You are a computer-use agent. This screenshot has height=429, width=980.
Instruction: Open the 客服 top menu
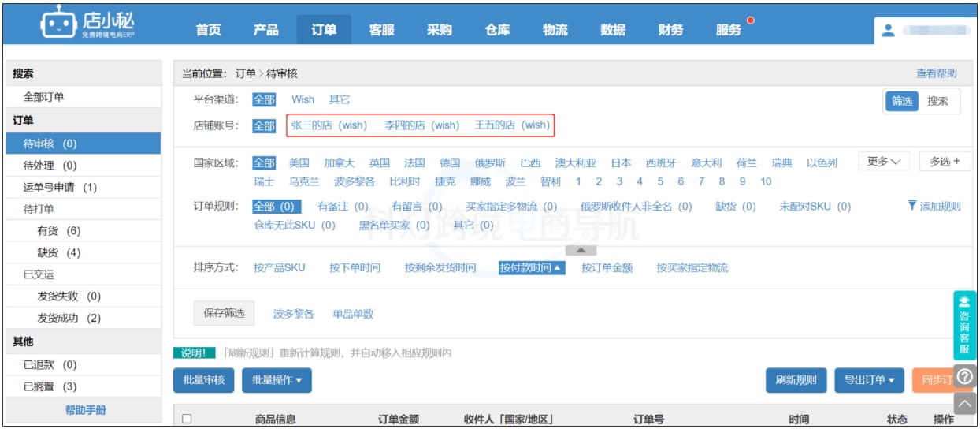coord(382,30)
